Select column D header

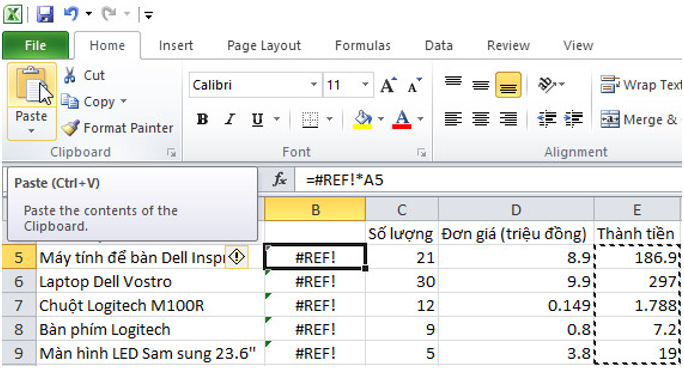click(516, 210)
